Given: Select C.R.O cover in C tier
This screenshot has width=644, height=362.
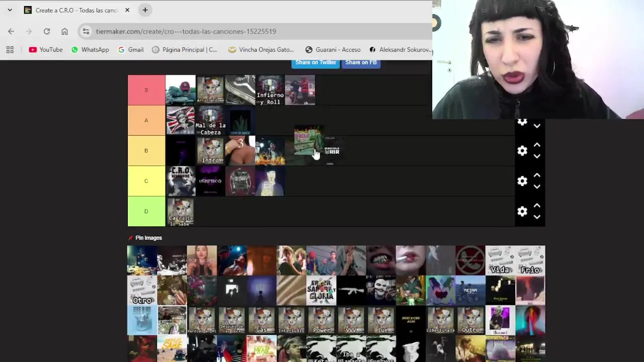Looking at the screenshot, I should click(x=181, y=181).
